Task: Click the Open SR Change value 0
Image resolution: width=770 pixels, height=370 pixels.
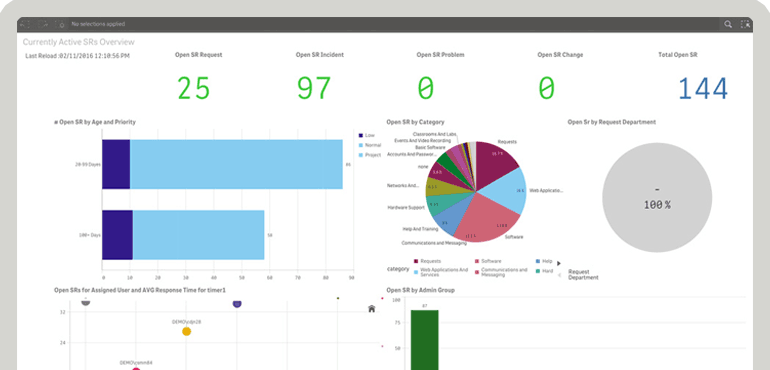Action: 546,89
